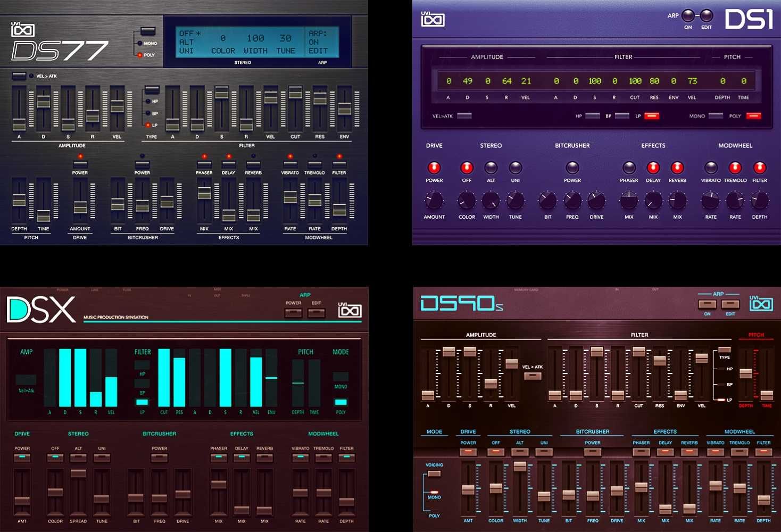Click the Drive AMOUNT knob on DS1
Screen dimensions: 781x532
pyautogui.click(x=434, y=201)
